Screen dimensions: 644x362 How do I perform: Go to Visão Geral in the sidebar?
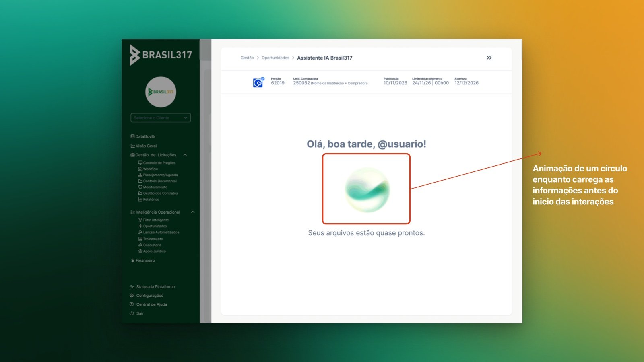pos(144,146)
